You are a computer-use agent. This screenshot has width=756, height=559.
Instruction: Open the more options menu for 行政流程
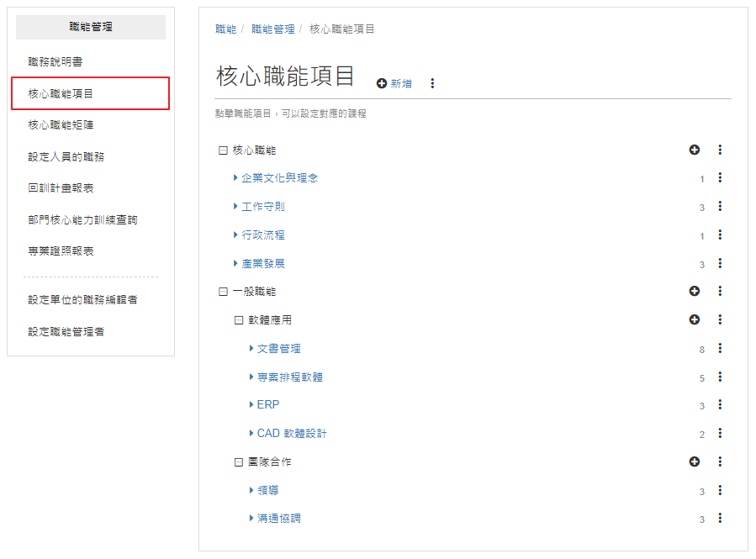pos(720,235)
